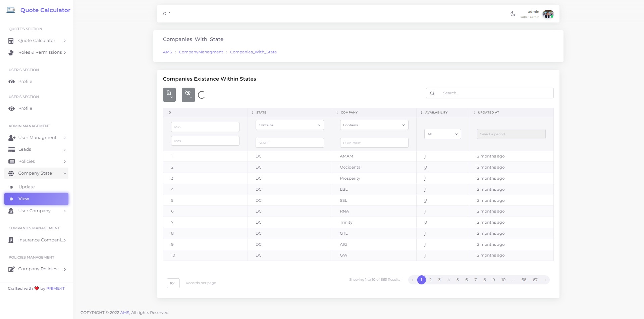The image size is (644, 319).
Task: Click the CompanyManagment breadcrumb link
Action: coord(201,52)
